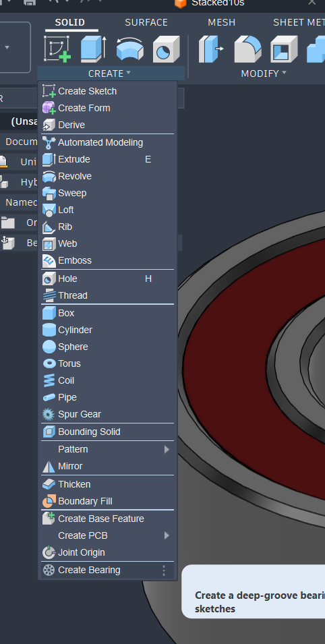Select the Loft menu icon
The height and width of the screenshot is (644, 325).
[x=49, y=210]
